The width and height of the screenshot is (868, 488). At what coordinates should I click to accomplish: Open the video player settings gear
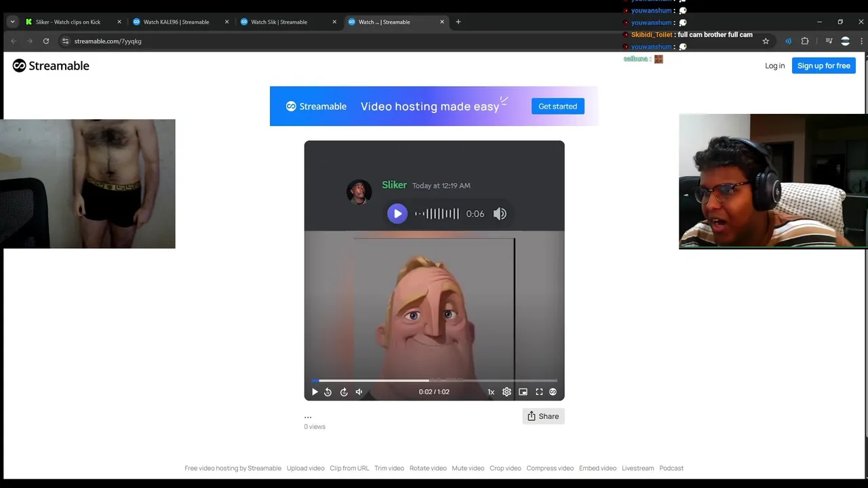coord(507,392)
